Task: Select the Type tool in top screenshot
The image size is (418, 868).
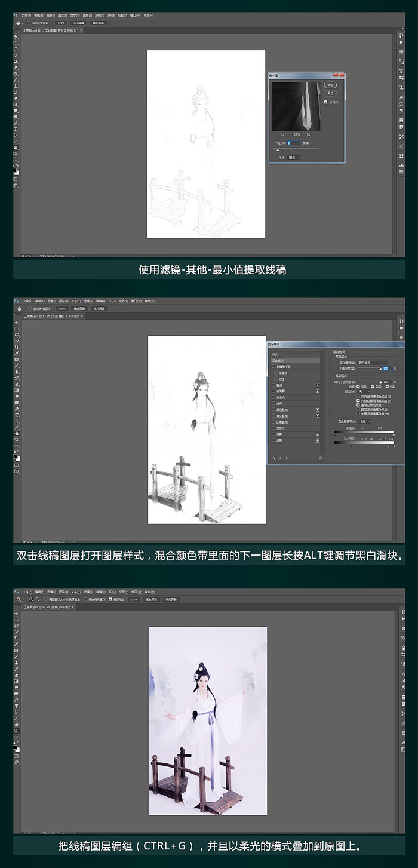Action: (16, 129)
